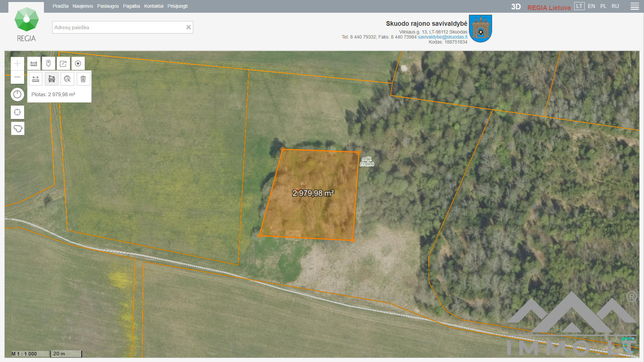Open the hamburger menu
Viewport: 644px width, 362px height.
coord(635,6)
